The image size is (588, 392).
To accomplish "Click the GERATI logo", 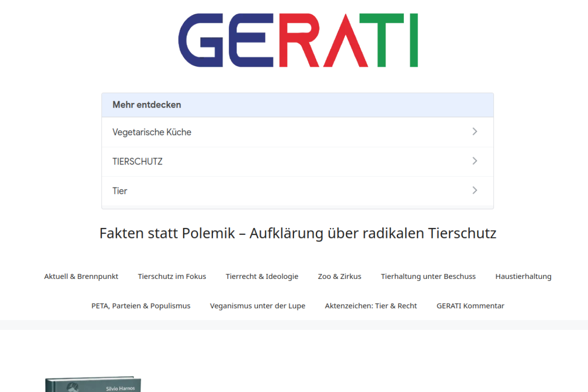I will coord(298,40).
